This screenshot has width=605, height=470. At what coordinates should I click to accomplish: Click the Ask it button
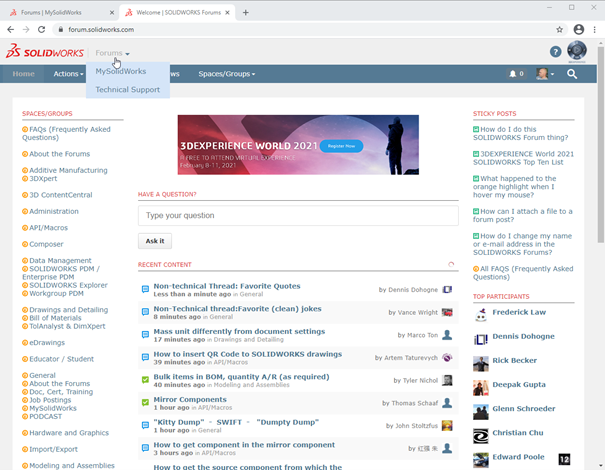[155, 241]
